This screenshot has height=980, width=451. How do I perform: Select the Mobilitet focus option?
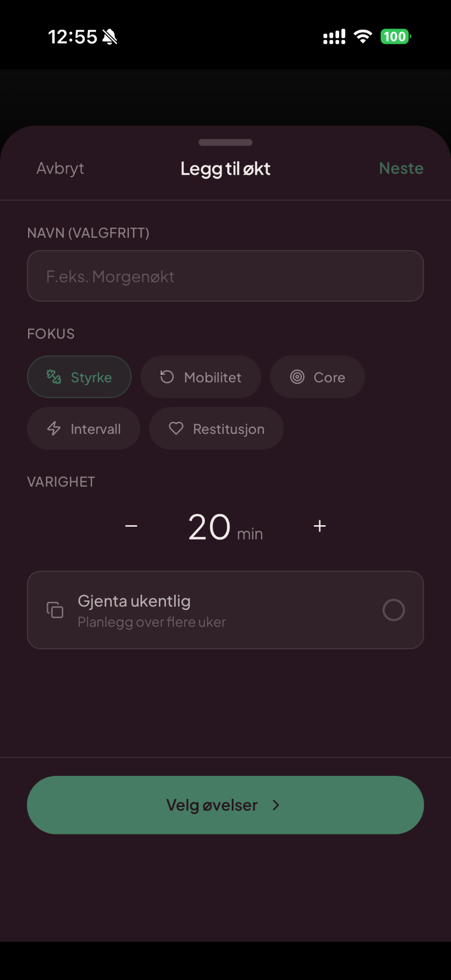pos(201,377)
